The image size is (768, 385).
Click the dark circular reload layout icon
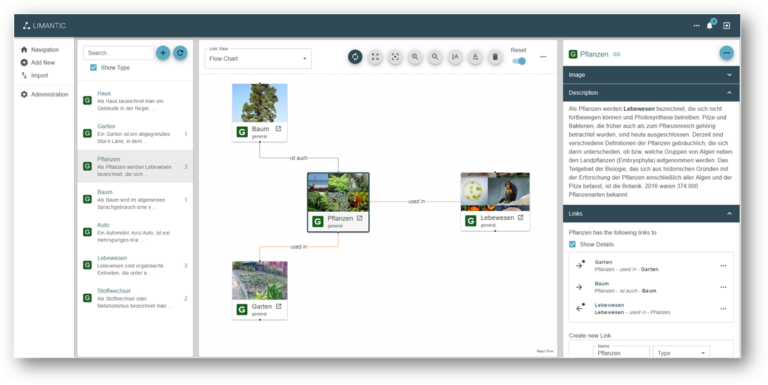(355, 57)
